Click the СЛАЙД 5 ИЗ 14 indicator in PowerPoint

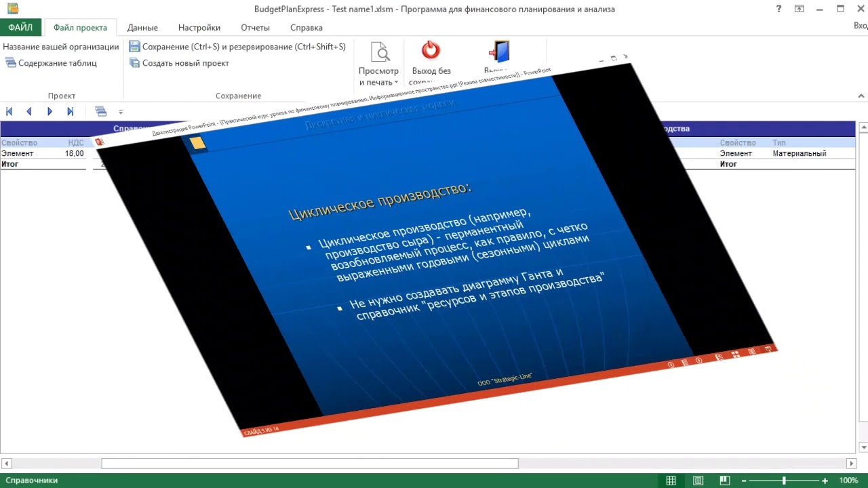(x=262, y=431)
